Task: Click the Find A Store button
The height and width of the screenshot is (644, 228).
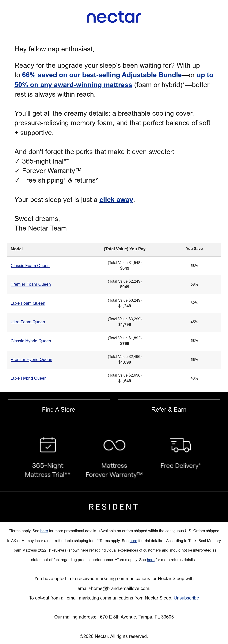Action: pyautogui.click(x=59, y=409)
